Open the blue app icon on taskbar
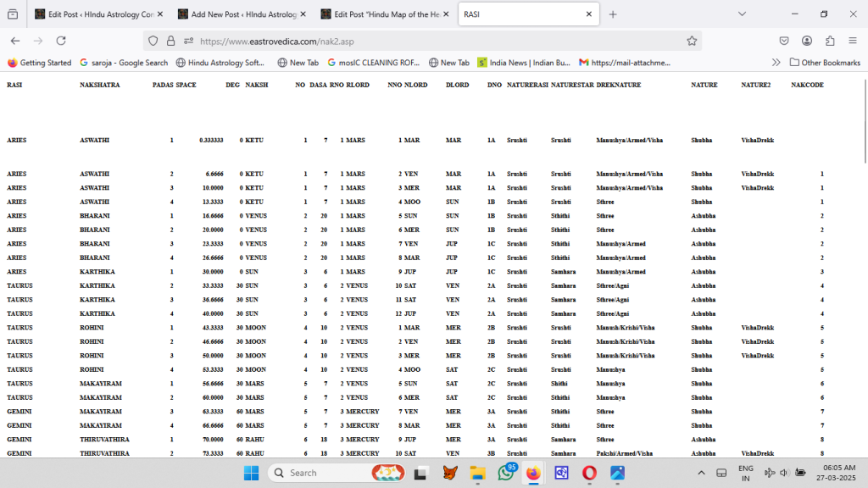868x488 pixels. 617,473
